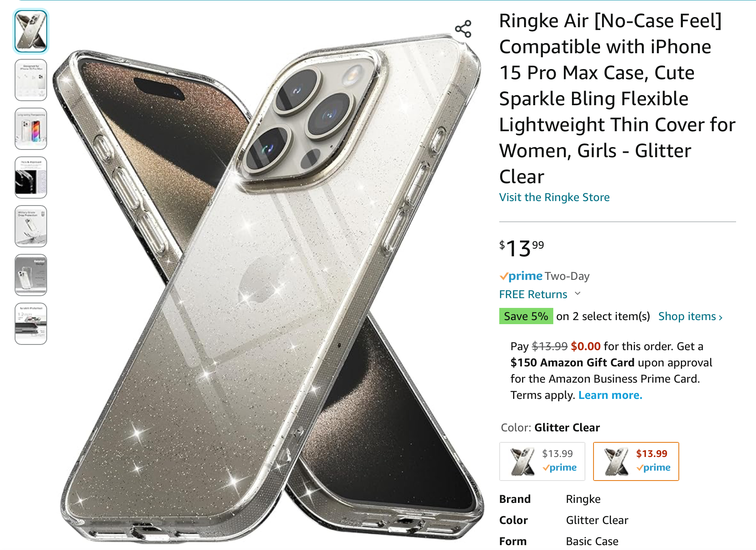Click the prime icon in first swatch
Viewport: 756px width, 550px height.
pyautogui.click(x=559, y=468)
